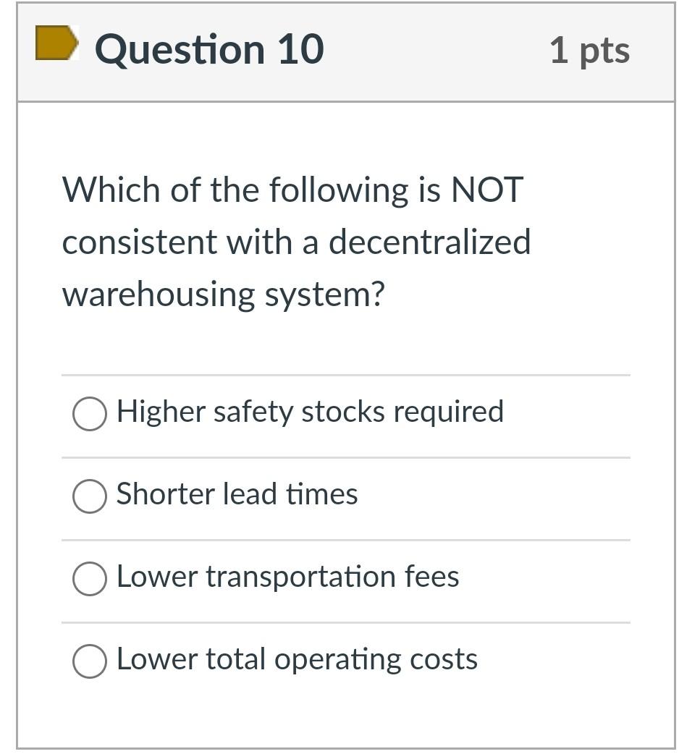Click the text Lower total operating costs
This screenshot has width=700, height=754.
click(297, 659)
